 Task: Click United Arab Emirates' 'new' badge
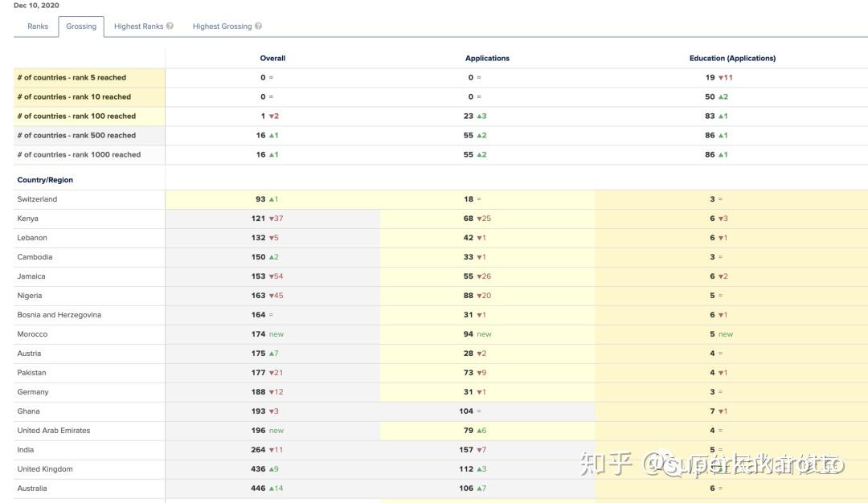click(x=276, y=430)
